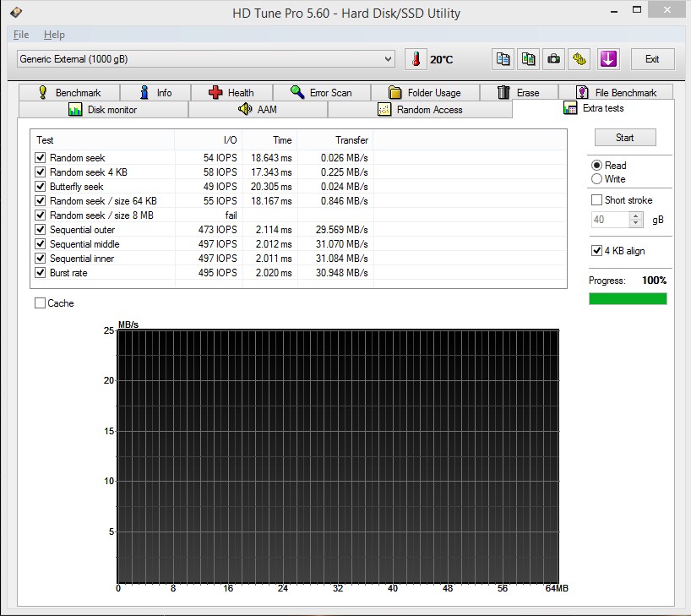Click the '31.084 MB/s' transfer value
This screenshot has width=691, height=616.
pyautogui.click(x=341, y=258)
